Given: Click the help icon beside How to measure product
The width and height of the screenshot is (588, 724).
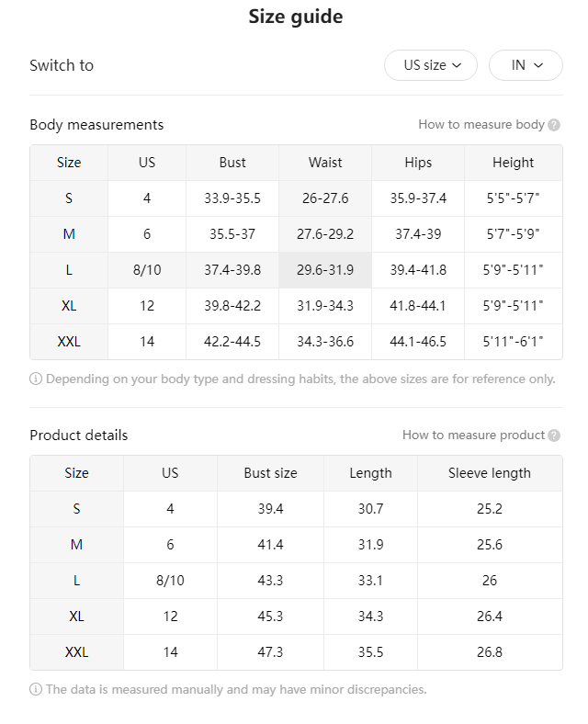Looking at the screenshot, I should pos(554,436).
